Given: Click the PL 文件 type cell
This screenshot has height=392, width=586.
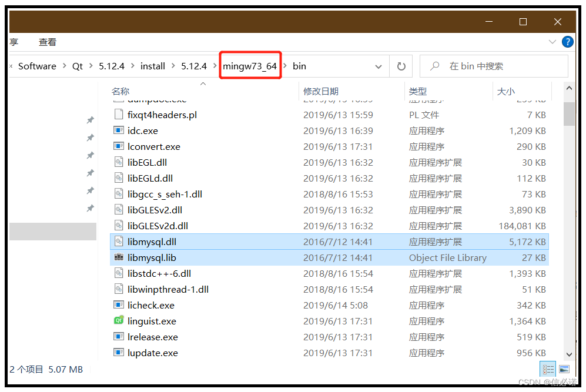Looking at the screenshot, I should click(424, 115).
